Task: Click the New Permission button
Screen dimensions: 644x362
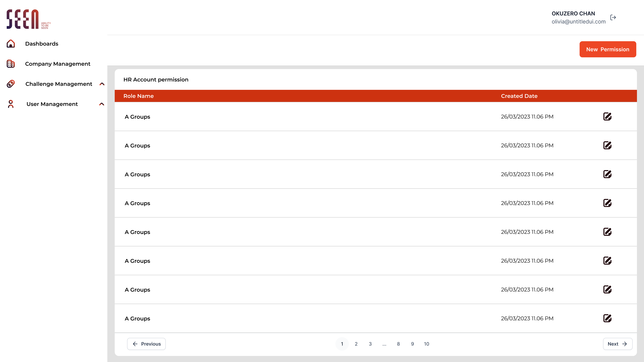Action: pyautogui.click(x=607, y=49)
